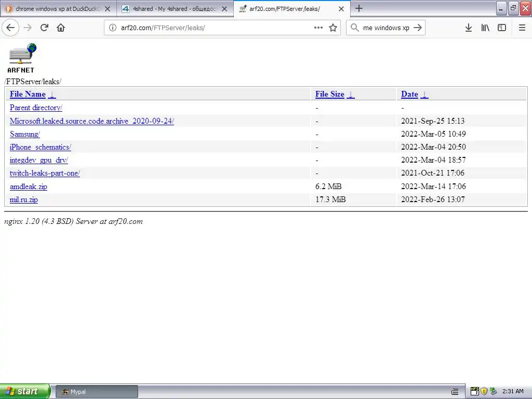Click the ARFNET server logo
Screen dimensions: 532x399
pyautogui.click(x=21, y=58)
